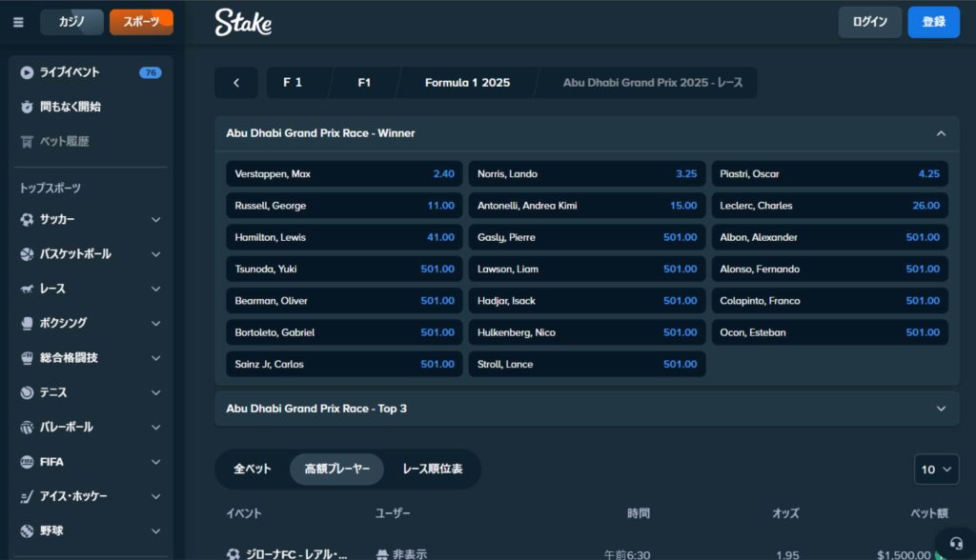
Task: Open the rows-per-page dropdown showing 10
Action: [x=936, y=470]
